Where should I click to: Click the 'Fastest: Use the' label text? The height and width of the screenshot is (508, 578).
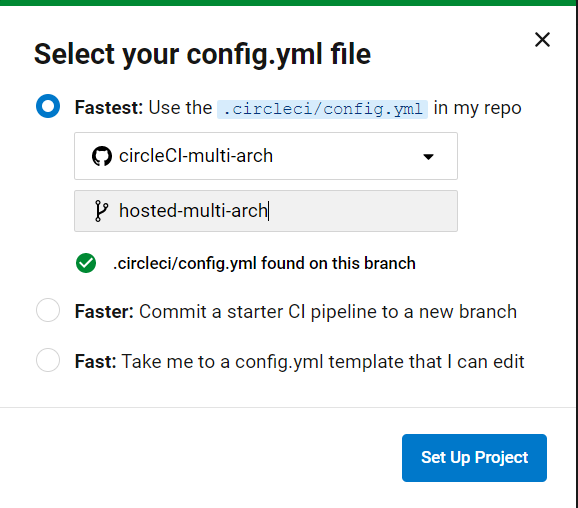(143, 108)
